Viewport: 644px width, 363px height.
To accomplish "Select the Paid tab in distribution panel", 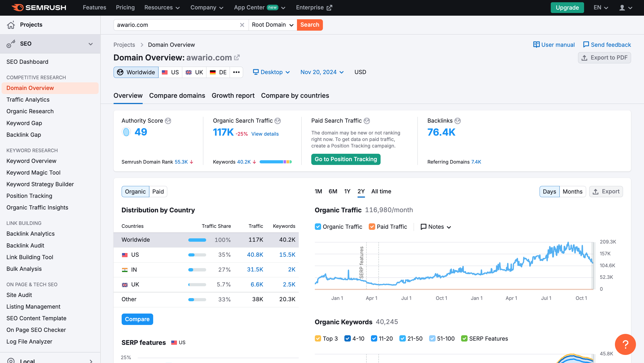I will tap(158, 192).
